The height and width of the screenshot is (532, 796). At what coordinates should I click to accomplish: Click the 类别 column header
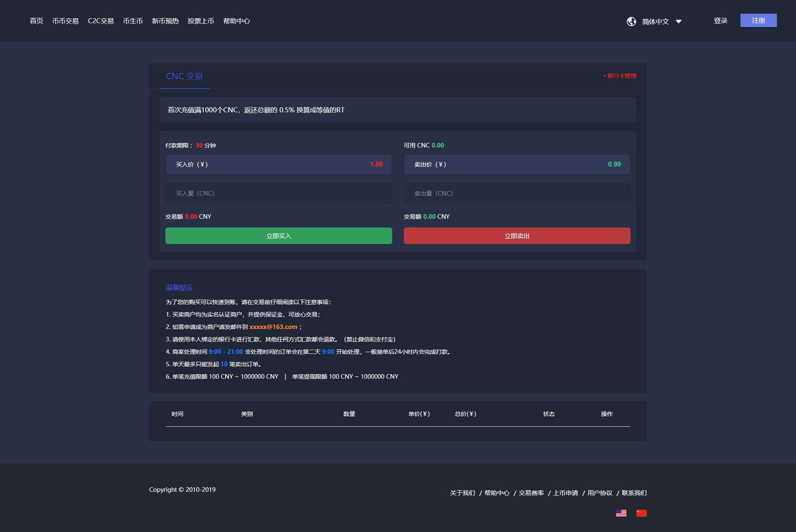point(247,414)
